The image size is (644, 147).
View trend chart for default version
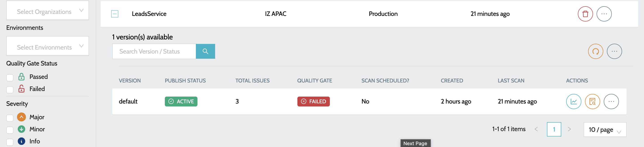coord(573,102)
